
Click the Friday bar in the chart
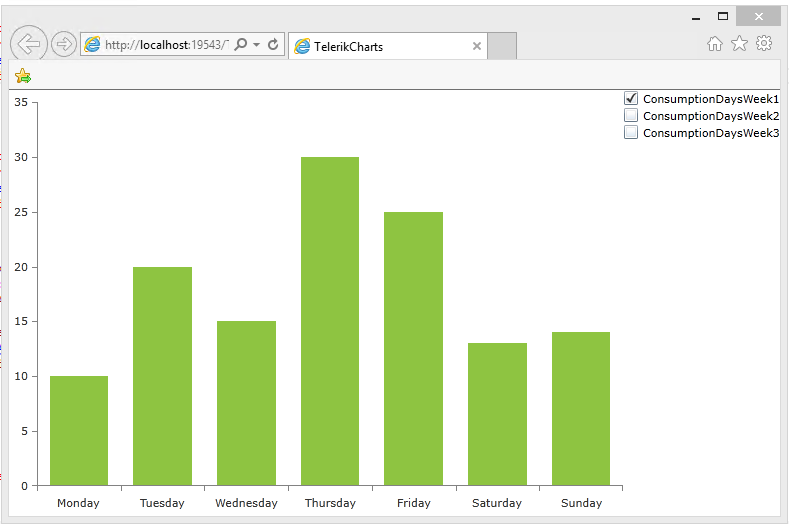(x=413, y=348)
